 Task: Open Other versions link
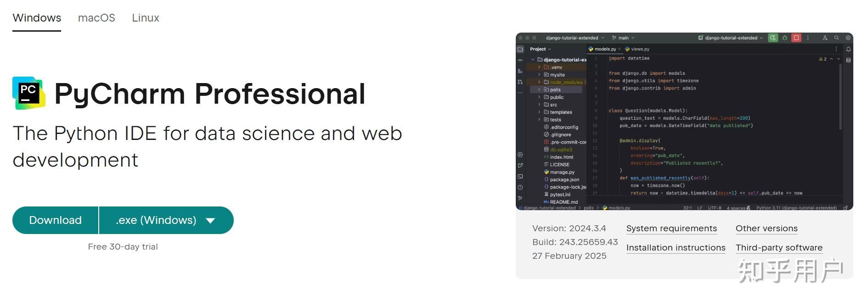pyautogui.click(x=766, y=228)
